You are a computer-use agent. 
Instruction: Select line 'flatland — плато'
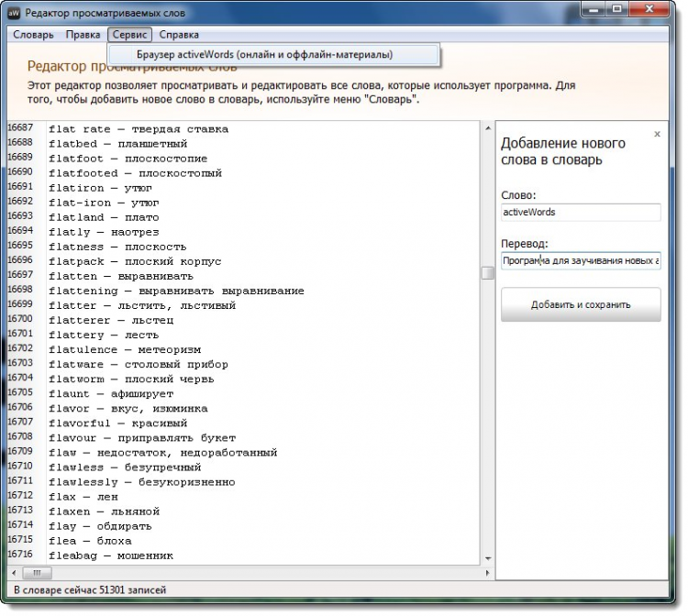[x=104, y=217]
